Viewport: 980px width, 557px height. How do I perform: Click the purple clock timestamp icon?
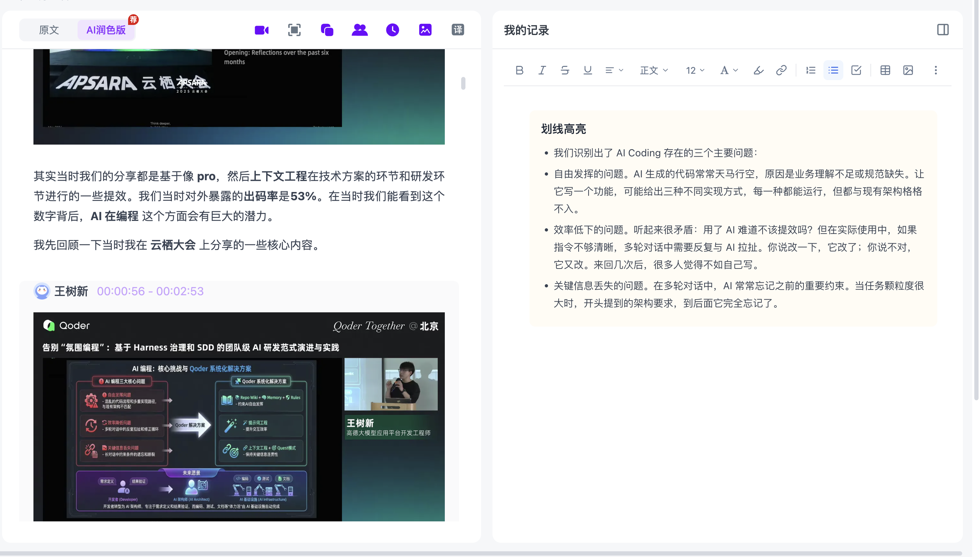(x=392, y=30)
